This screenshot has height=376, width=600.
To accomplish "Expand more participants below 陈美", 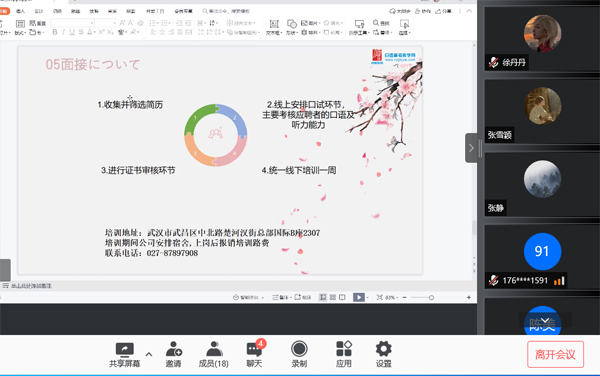I will point(545,320).
